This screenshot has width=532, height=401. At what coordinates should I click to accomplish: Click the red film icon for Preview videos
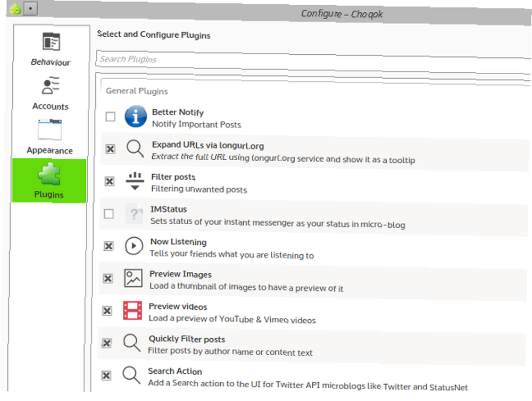[132, 311]
